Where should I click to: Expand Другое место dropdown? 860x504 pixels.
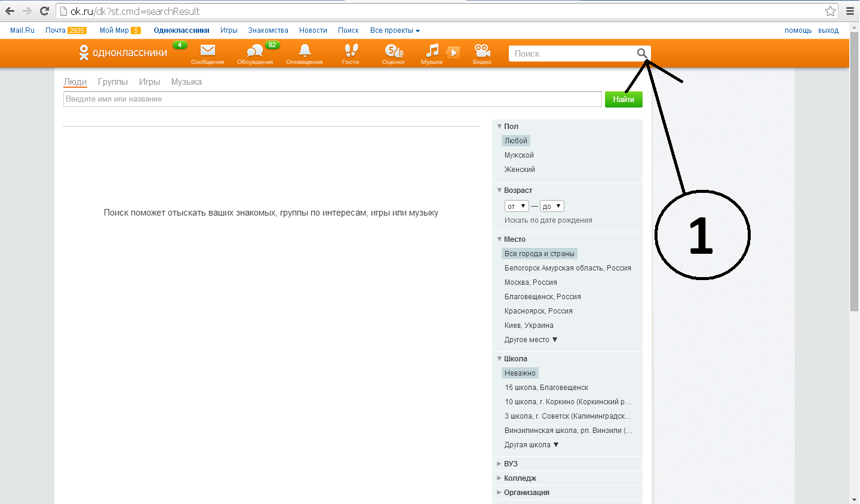tap(531, 340)
